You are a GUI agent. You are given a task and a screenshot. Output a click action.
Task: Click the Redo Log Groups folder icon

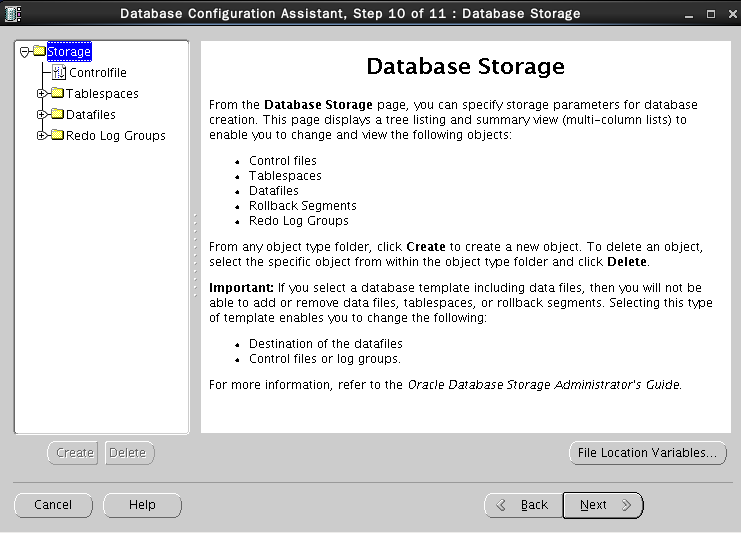pyautogui.click(x=57, y=136)
